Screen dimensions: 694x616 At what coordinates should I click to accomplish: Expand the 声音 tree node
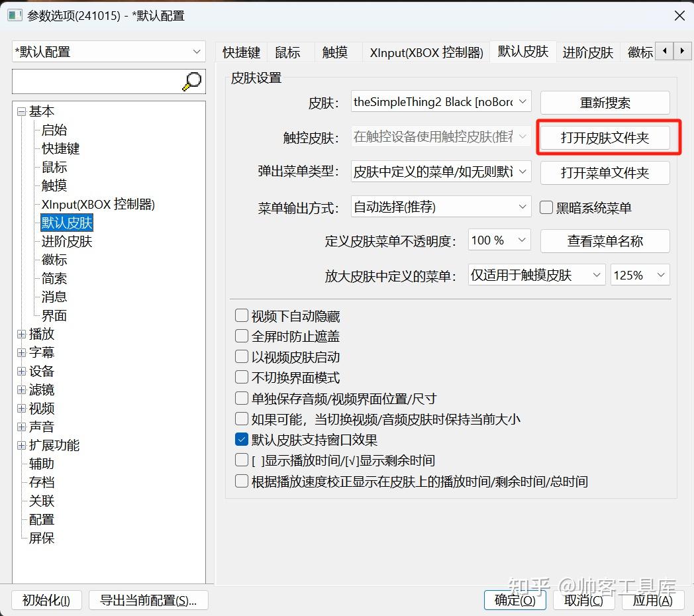21,427
